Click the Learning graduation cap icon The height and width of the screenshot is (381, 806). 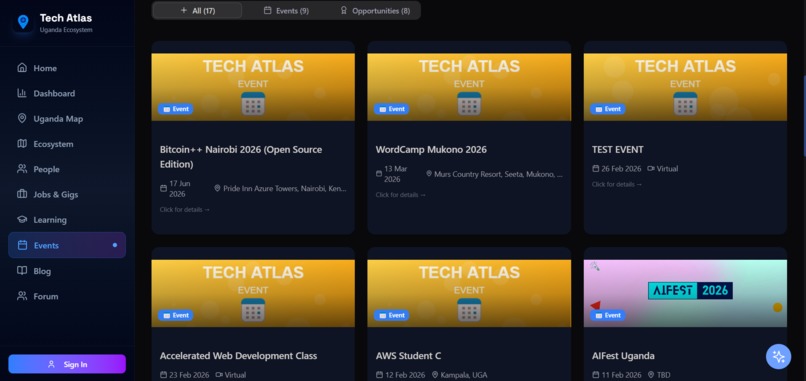22,220
